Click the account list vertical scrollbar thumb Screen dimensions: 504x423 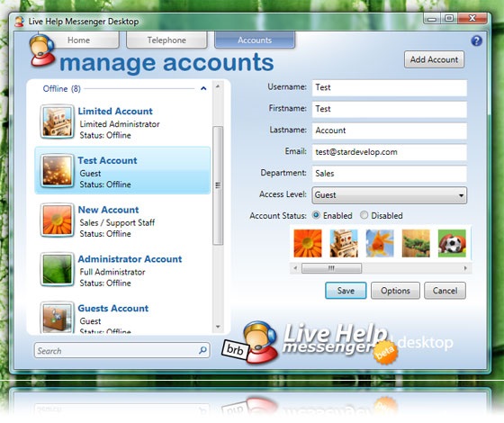[218, 185]
